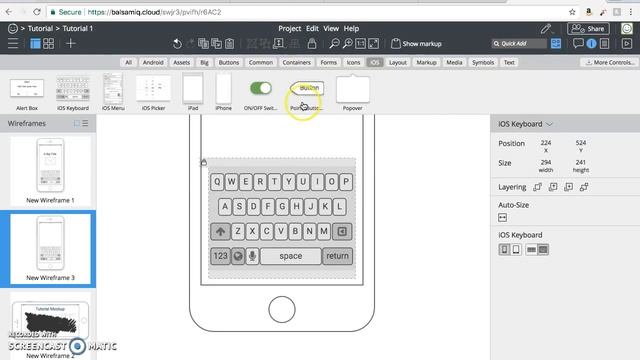The height and width of the screenshot is (360, 640).
Task: Click the Tutorial 1 breadcrumb
Action: [78, 29]
